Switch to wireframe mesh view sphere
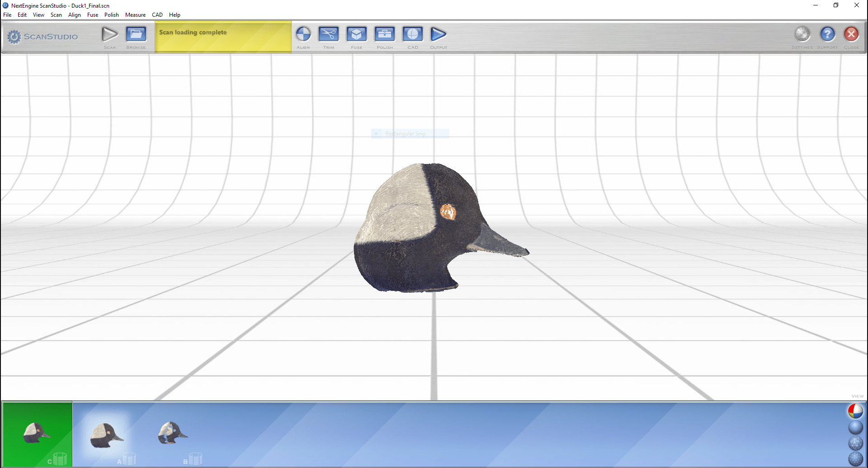 (x=855, y=443)
